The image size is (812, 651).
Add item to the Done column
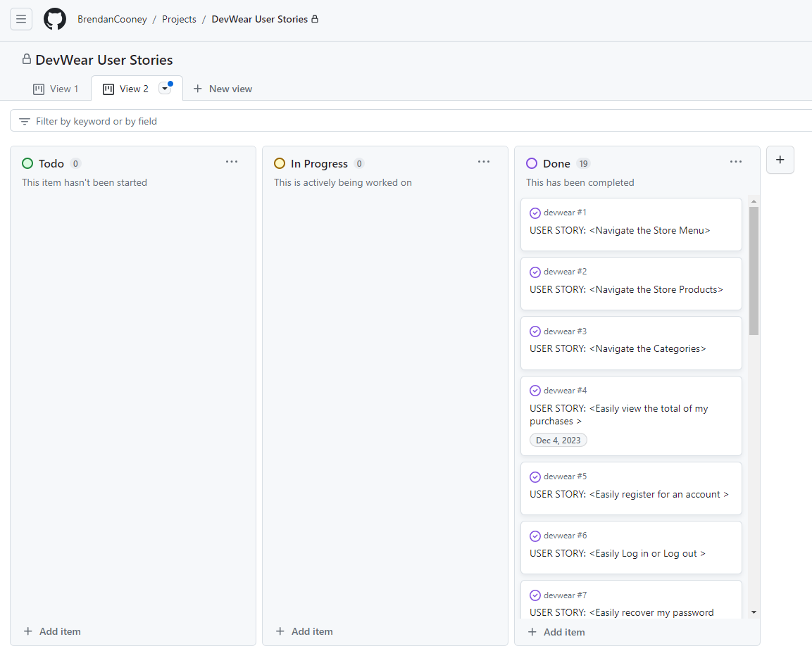[556, 632]
